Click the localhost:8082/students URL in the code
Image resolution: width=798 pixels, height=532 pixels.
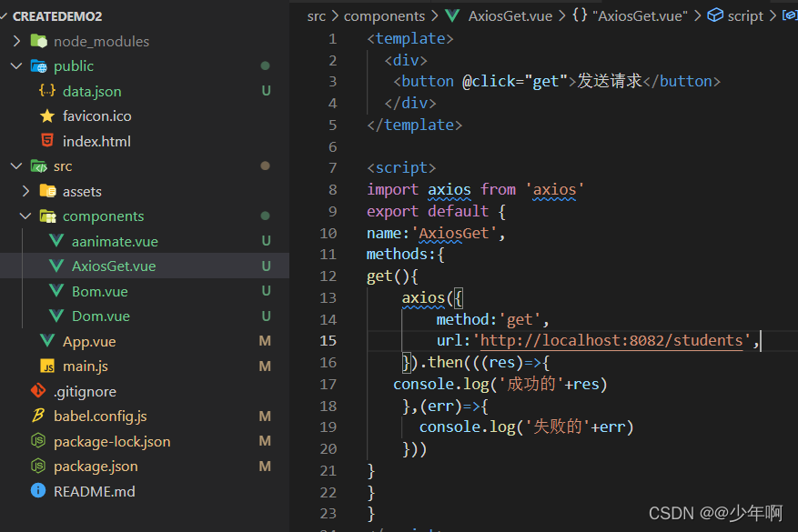click(611, 341)
